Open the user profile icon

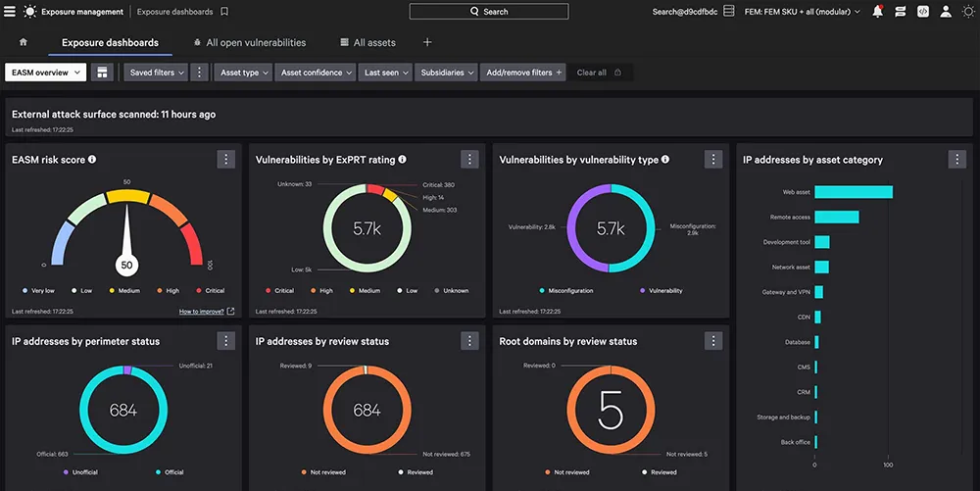pyautogui.click(x=946, y=11)
